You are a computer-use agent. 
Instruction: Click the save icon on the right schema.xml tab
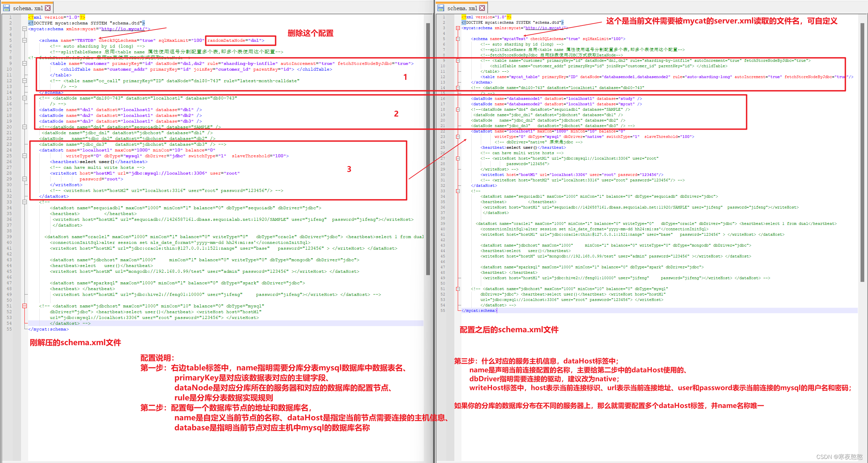tap(441, 8)
